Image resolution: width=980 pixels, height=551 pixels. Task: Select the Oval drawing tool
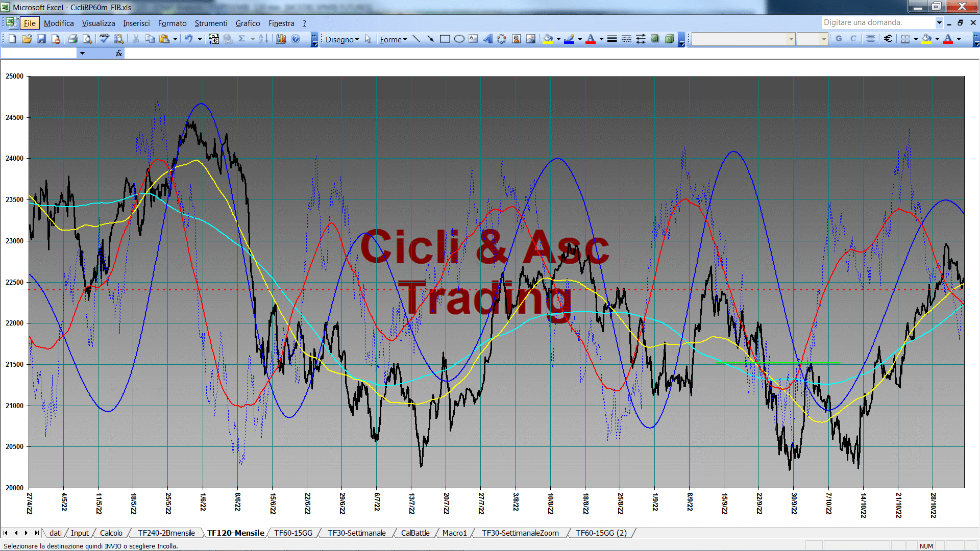click(x=459, y=39)
